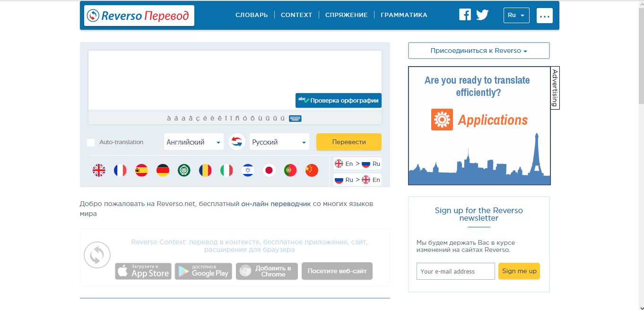Open the three-dots more menu in header
The width and height of the screenshot is (644, 310).
[545, 16]
